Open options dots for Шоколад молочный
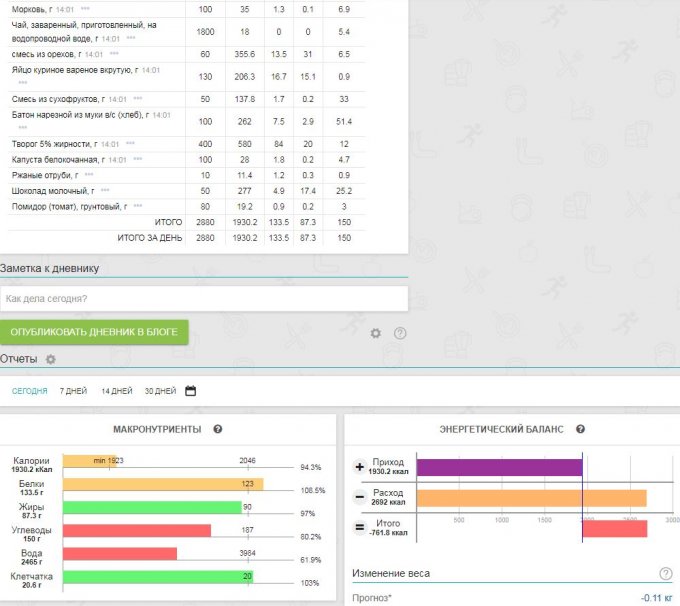This screenshot has width=680, height=606. pos(104,190)
